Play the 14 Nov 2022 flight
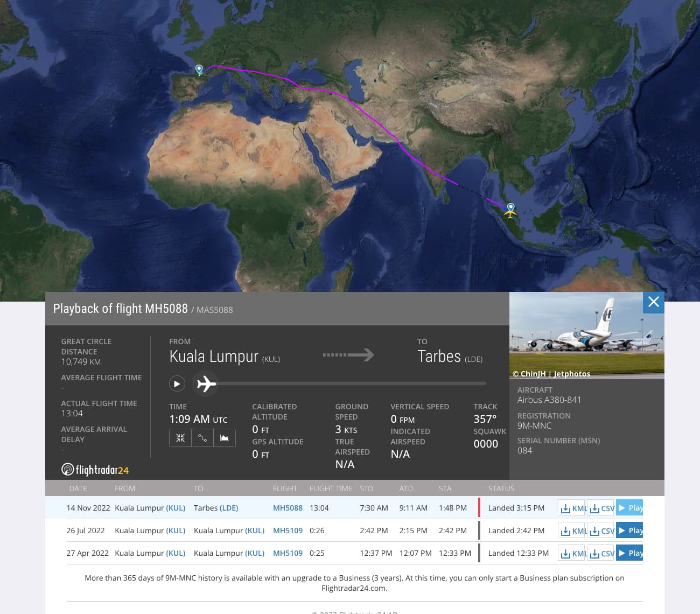700x614 pixels. [x=629, y=508]
